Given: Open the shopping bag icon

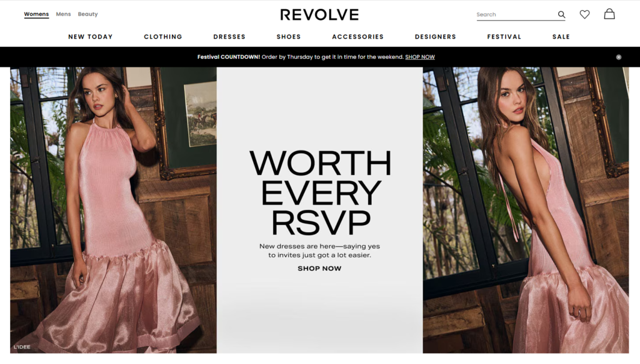Looking at the screenshot, I should coord(609,14).
